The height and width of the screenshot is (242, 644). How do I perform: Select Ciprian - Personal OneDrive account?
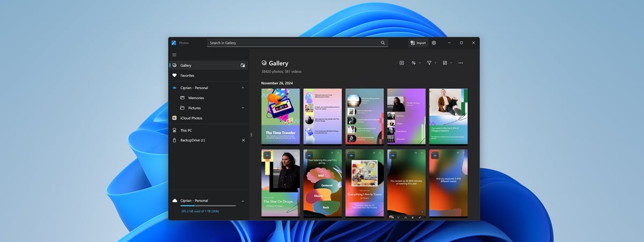pos(209,88)
